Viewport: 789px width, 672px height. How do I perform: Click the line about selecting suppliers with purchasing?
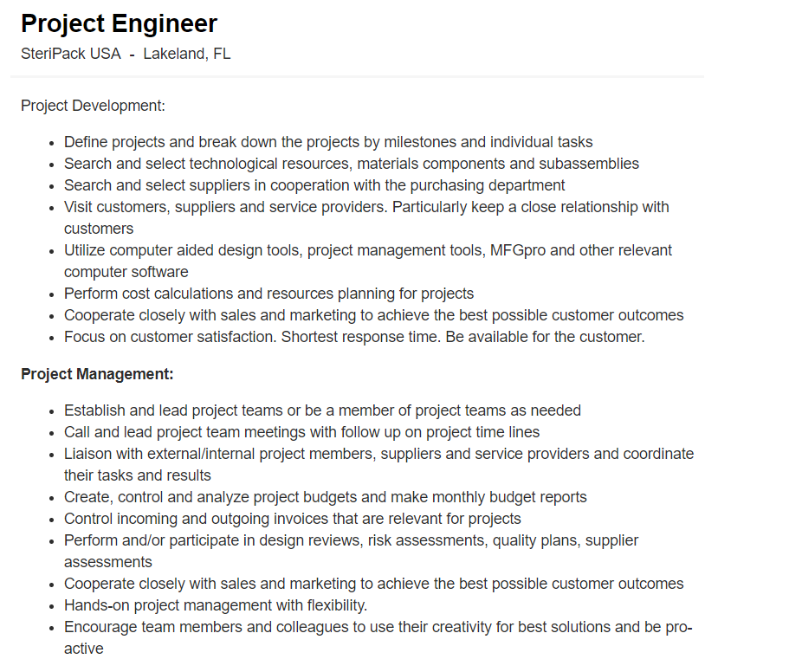(314, 185)
